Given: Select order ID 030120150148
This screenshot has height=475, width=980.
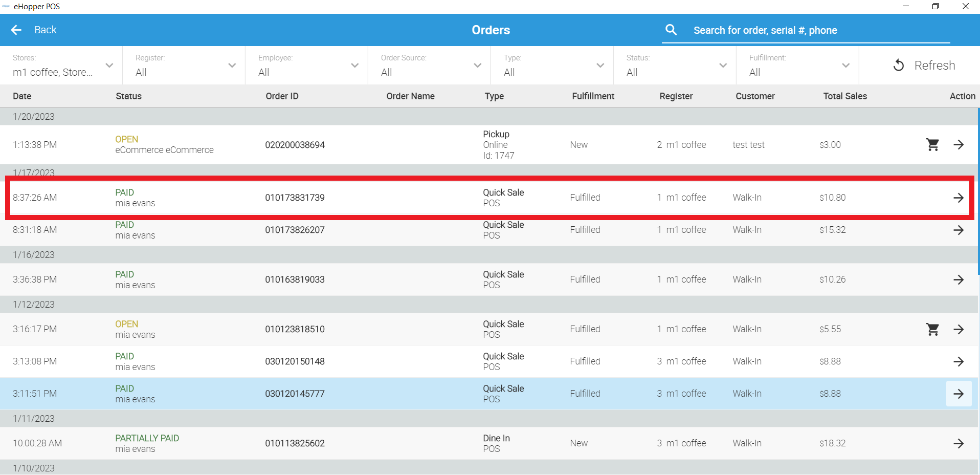Looking at the screenshot, I should click(295, 361).
